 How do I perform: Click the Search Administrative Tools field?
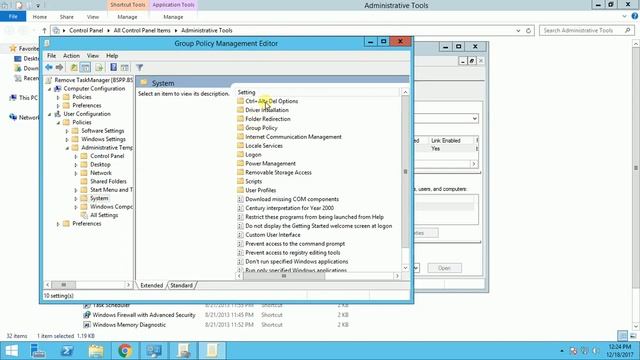click(587, 31)
